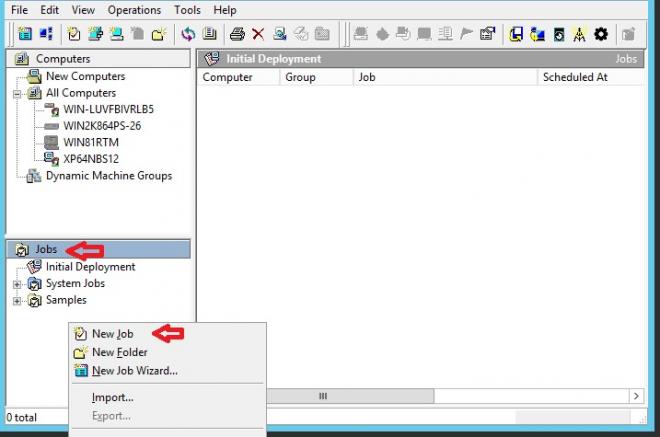Click the stacked pages toolbar icon
Viewport: 660px width, 437px height.
pyautogui.click(x=209, y=34)
